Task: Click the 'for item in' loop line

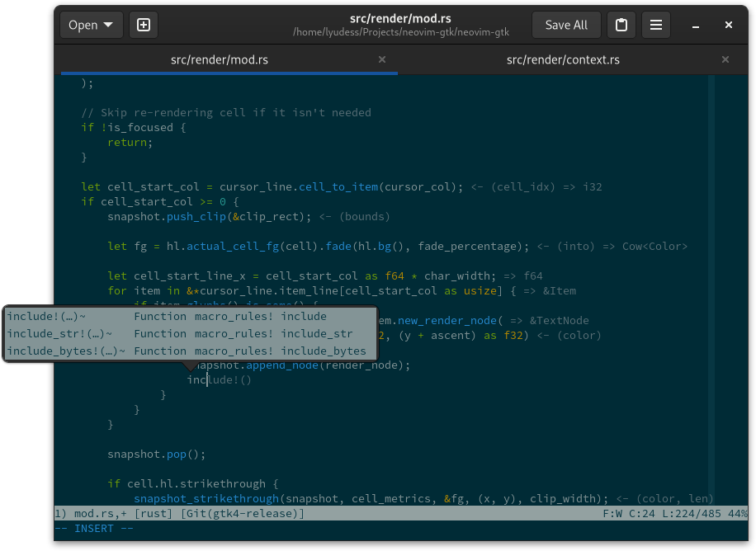Action: tap(312, 290)
